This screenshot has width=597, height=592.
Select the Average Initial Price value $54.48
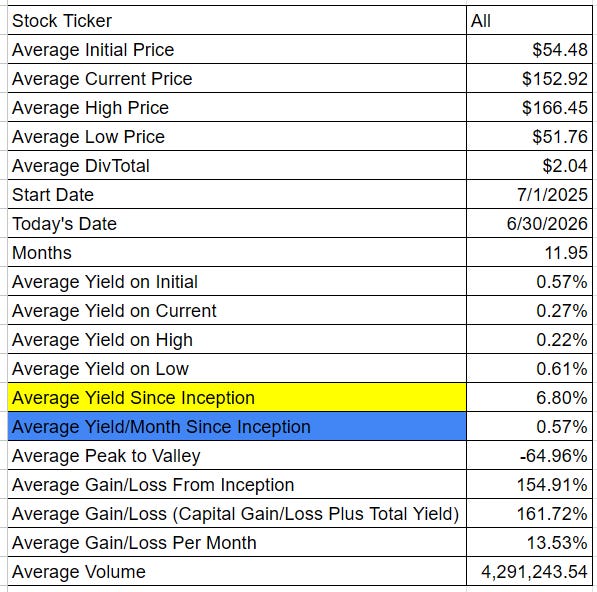coord(529,49)
